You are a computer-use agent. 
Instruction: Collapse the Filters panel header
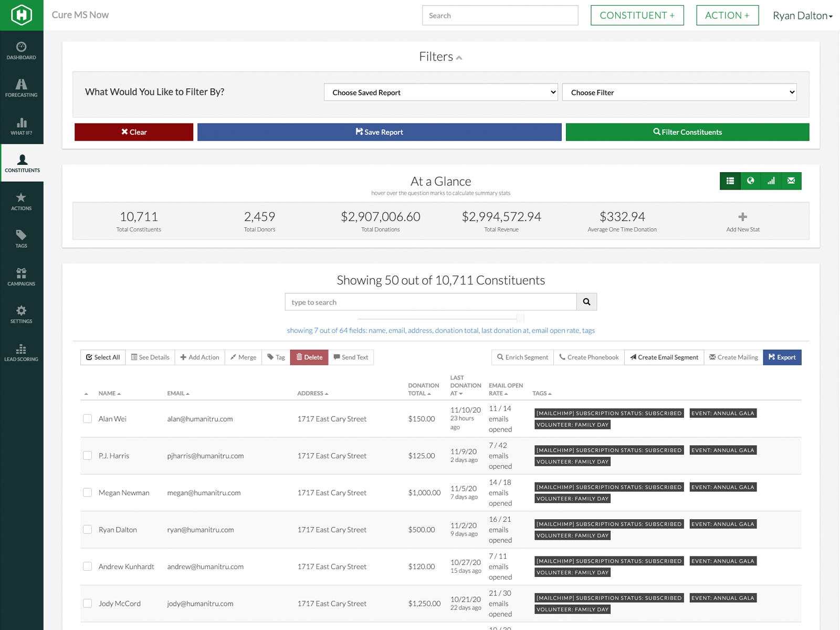(440, 57)
